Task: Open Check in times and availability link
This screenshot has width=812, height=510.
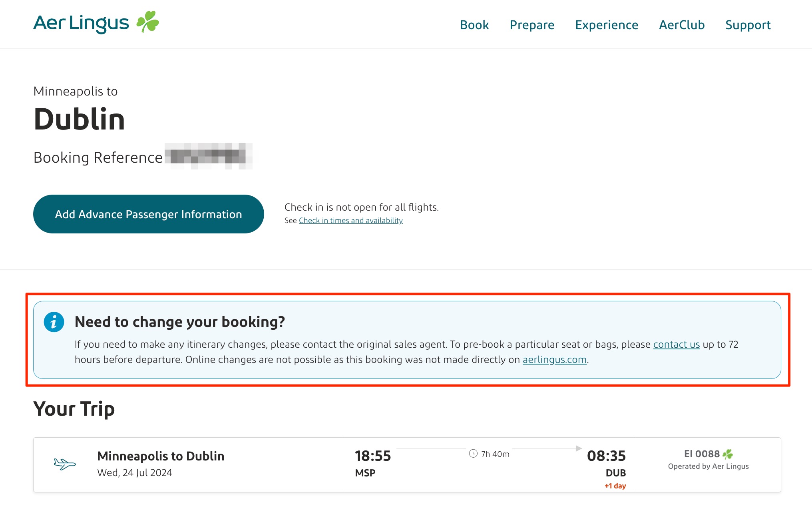Action: 350,220
